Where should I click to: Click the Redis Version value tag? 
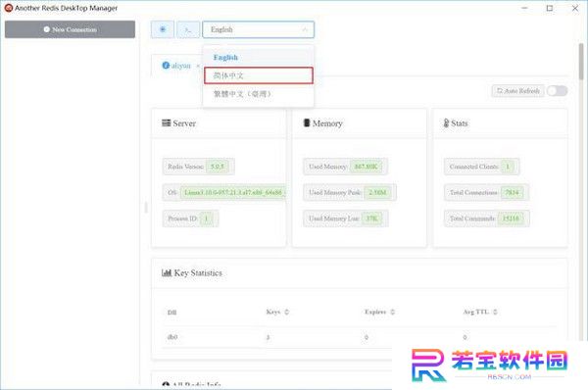point(218,167)
